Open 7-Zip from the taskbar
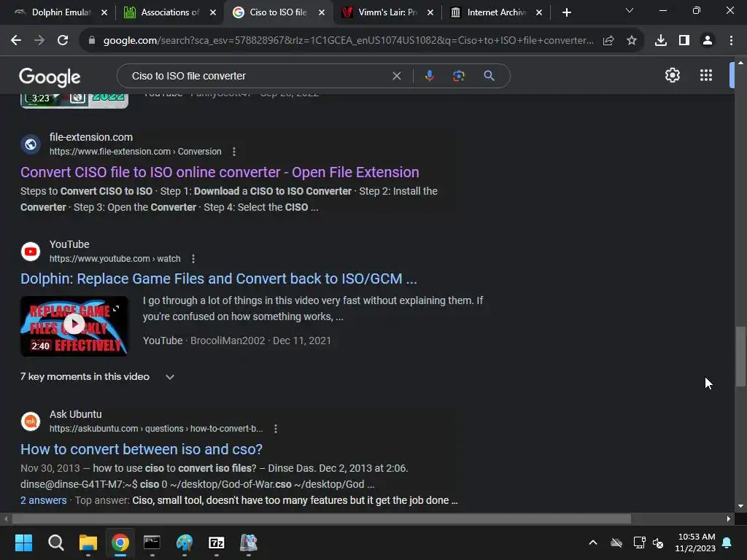The height and width of the screenshot is (560, 747). (x=216, y=542)
